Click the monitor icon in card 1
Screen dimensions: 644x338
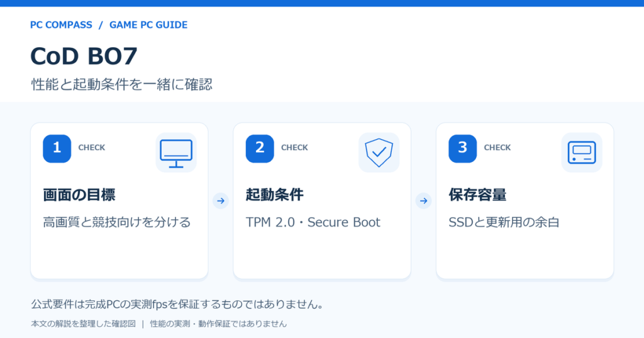[x=176, y=153]
